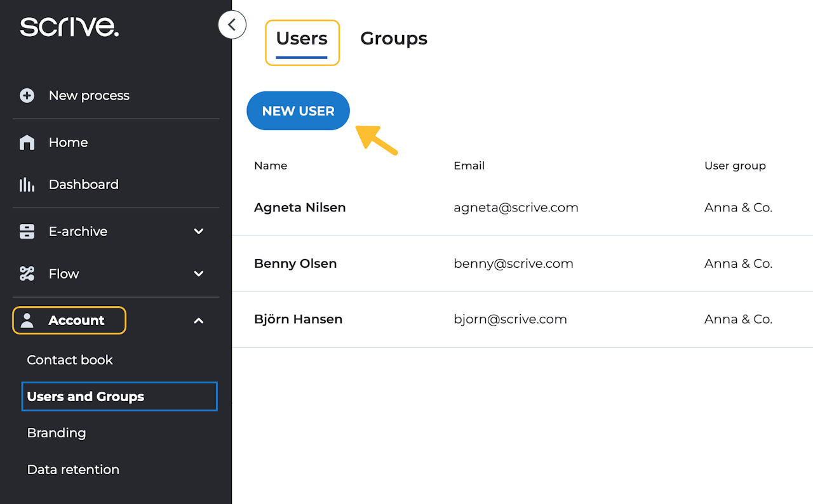Image resolution: width=813 pixels, height=504 pixels.
Task: Click the Account person icon
Action: (27, 321)
